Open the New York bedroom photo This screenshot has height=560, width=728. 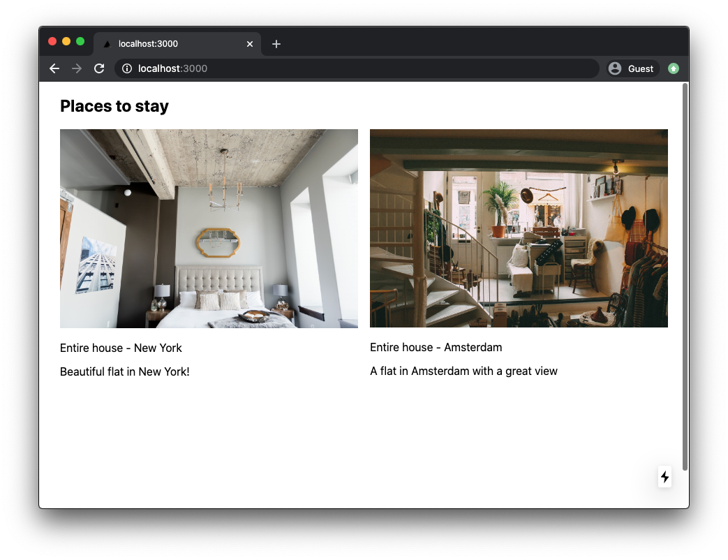[x=209, y=228]
